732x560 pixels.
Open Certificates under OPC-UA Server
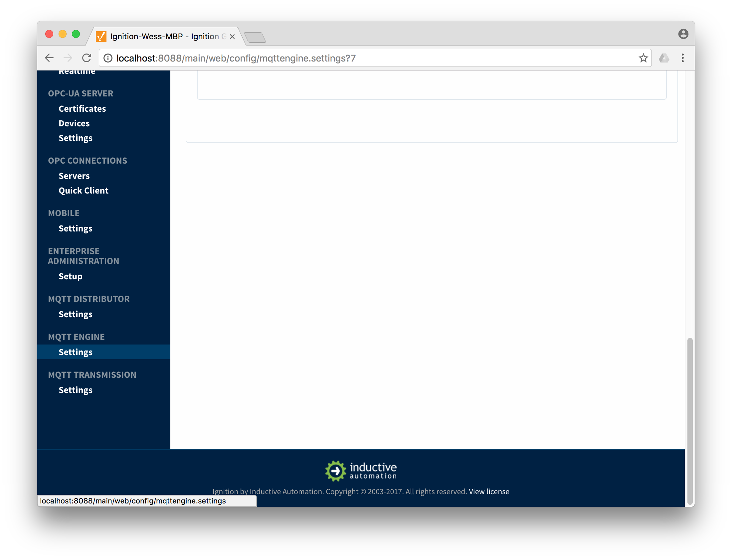(x=82, y=109)
